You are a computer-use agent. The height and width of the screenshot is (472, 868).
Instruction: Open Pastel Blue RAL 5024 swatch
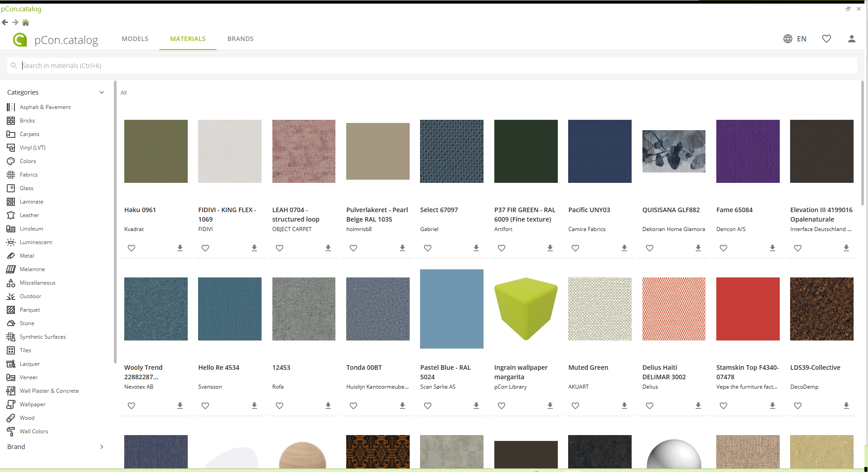click(452, 309)
